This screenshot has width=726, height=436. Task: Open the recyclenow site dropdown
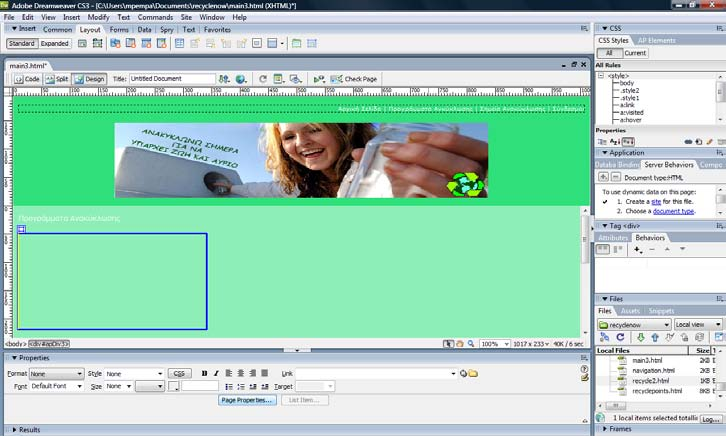[x=634, y=324]
